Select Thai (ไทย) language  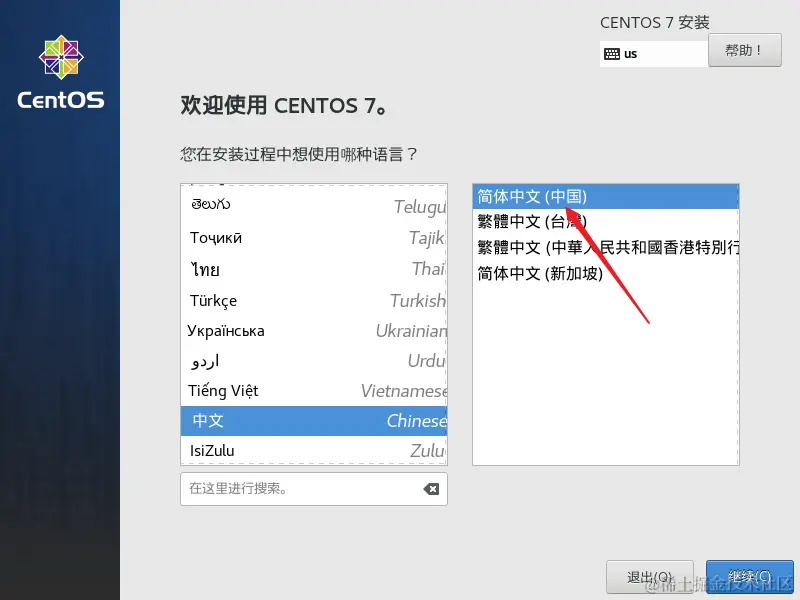314,269
